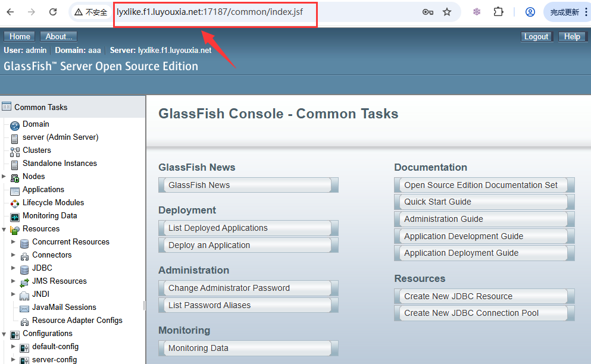The image size is (591, 364).
Task: Click List Password Aliases
Action: (248, 305)
